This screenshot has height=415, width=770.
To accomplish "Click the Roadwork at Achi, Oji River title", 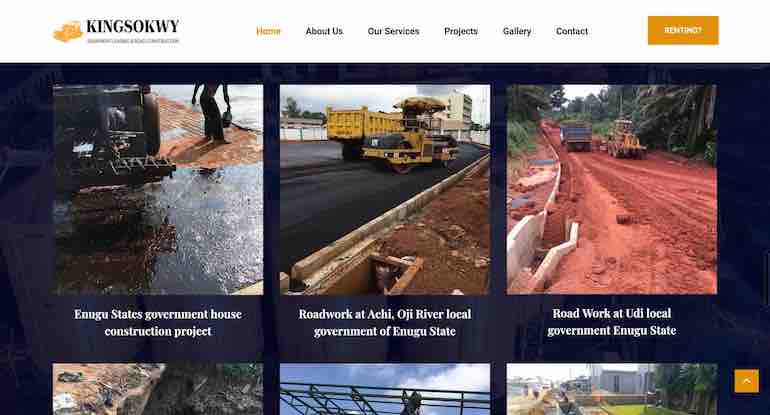I will (385, 323).
